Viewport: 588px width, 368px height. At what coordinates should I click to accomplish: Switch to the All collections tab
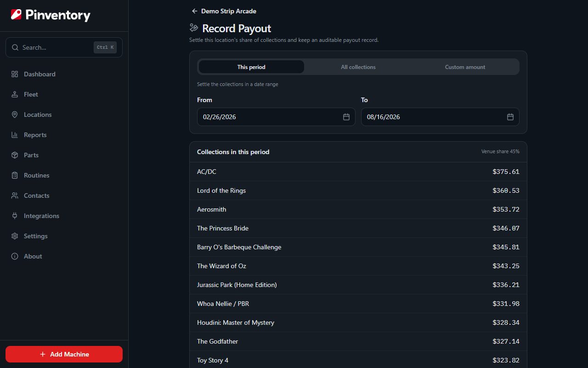pyautogui.click(x=358, y=67)
